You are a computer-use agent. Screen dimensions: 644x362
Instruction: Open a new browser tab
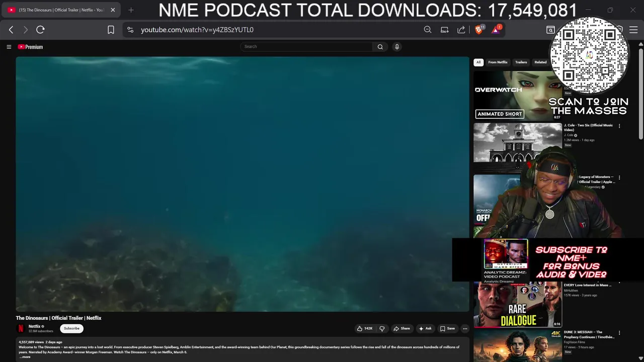pos(131,10)
